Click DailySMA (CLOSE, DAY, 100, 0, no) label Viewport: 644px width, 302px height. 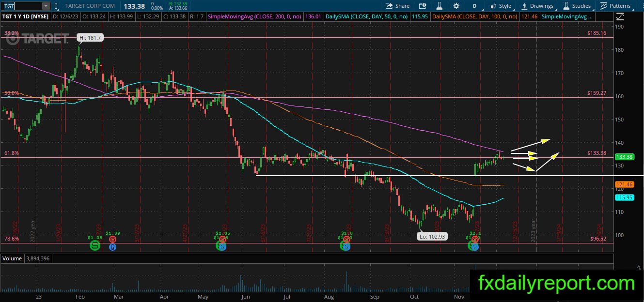tap(475, 16)
